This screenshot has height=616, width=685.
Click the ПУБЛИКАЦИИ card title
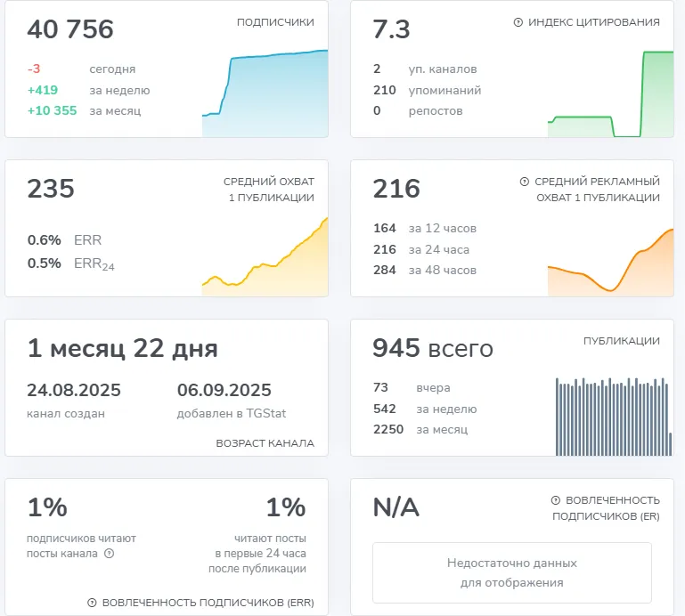click(622, 341)
